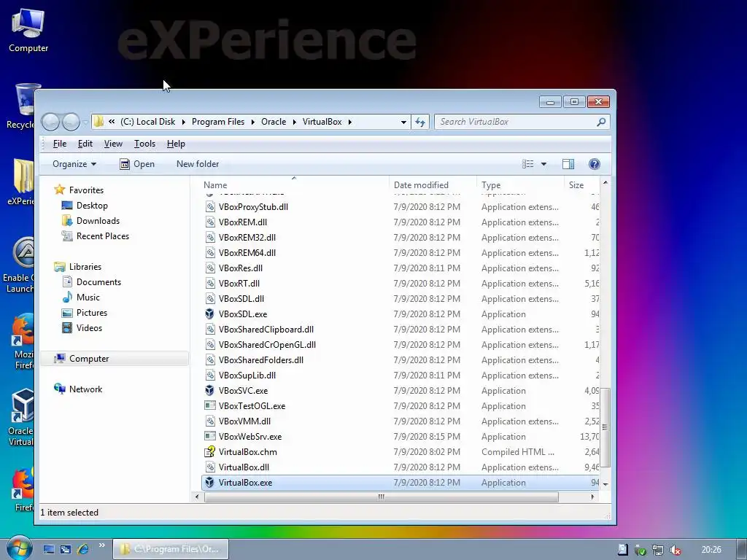Open the Explorer help button
The width and height of the screenshot is (747, 560).
594,164
